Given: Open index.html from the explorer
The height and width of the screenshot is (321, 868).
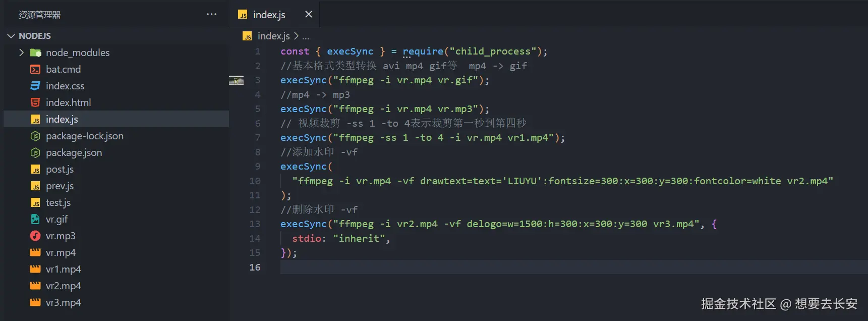Looking at the screenshot, I should (68, 102).
